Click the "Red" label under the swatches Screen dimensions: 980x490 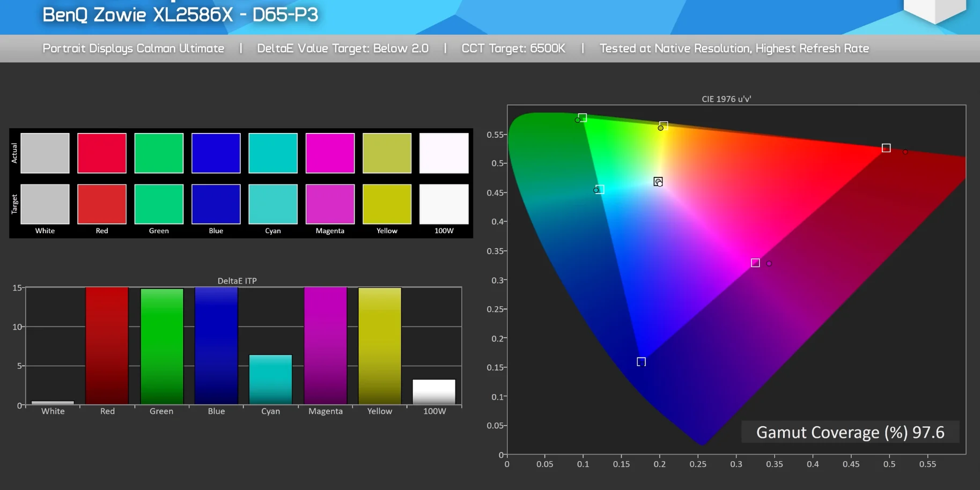point(102,231)
